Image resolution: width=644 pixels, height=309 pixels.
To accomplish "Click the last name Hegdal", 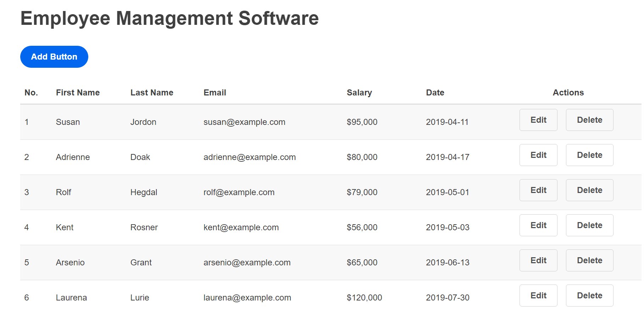I will (x=144, y=192).
